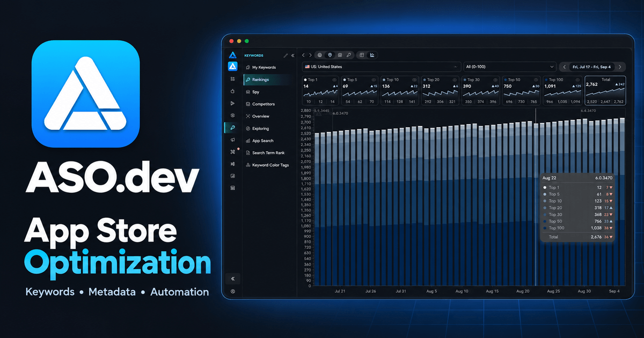Open Keyword Color Tags in the sidebar
Viewport: 644px width, 338px height.
(x=269, y=165)
